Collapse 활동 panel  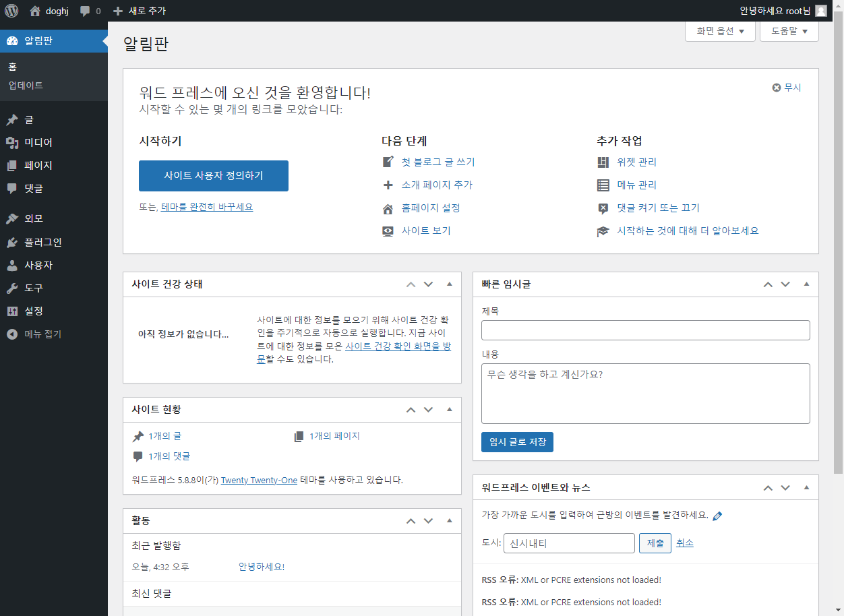(x=450, y=521)
